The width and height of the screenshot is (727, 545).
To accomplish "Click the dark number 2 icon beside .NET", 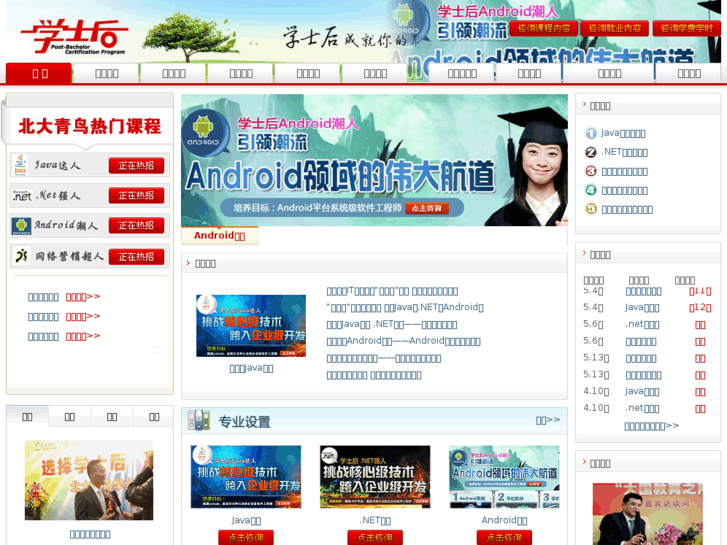I will coord(591,152).
